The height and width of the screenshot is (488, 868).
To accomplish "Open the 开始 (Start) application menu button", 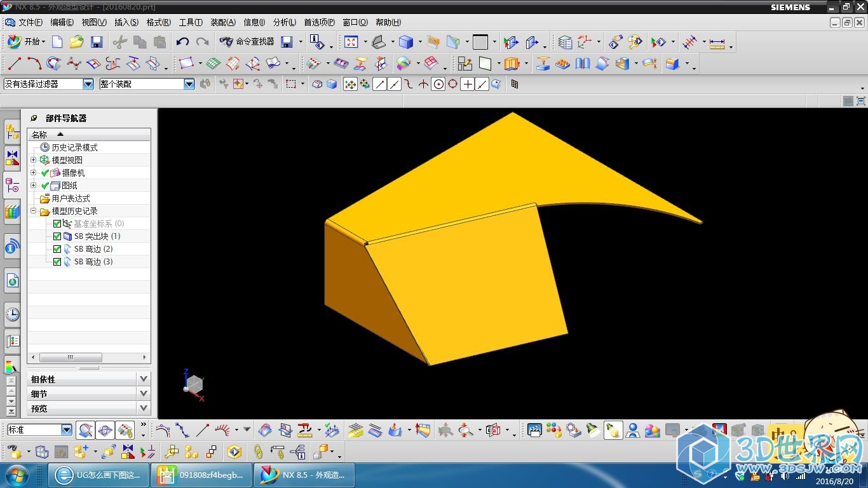I will 25,42.
